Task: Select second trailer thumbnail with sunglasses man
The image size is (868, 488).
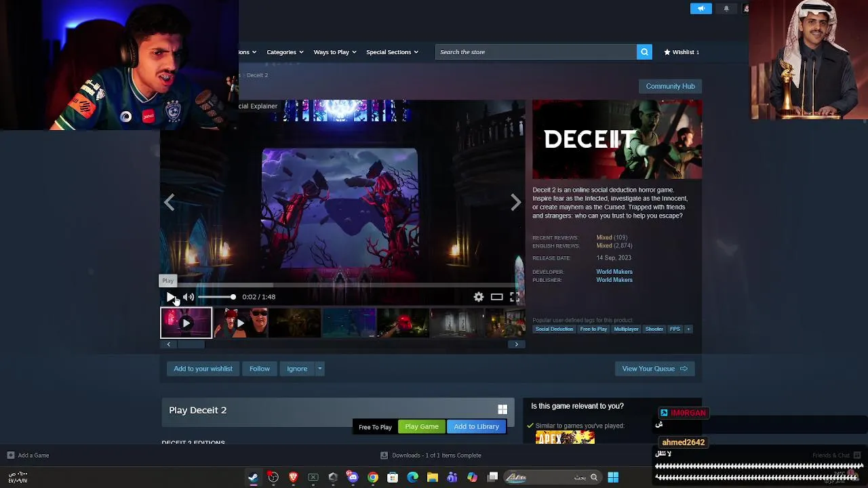Action: (x=241, y=323)
